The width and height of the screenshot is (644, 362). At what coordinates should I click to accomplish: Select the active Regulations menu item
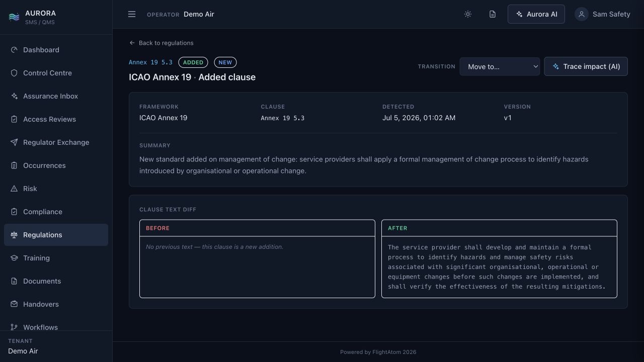(56, 235)
